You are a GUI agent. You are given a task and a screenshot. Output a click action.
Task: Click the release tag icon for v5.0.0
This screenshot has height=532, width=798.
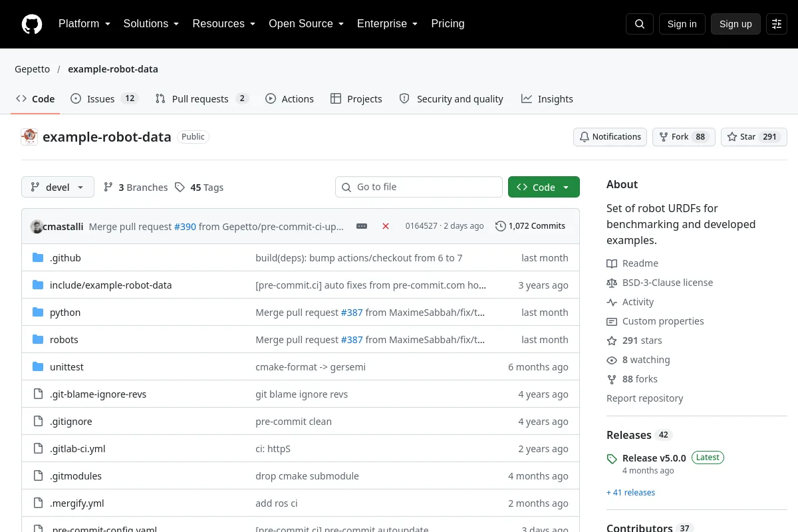[x=612, y=459]
